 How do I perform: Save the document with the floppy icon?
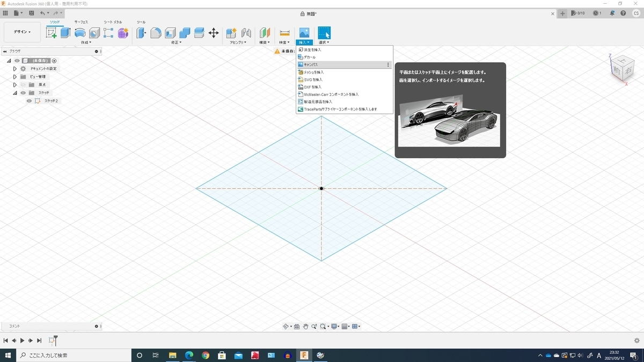pyautogui.click(x=32, y=13)
